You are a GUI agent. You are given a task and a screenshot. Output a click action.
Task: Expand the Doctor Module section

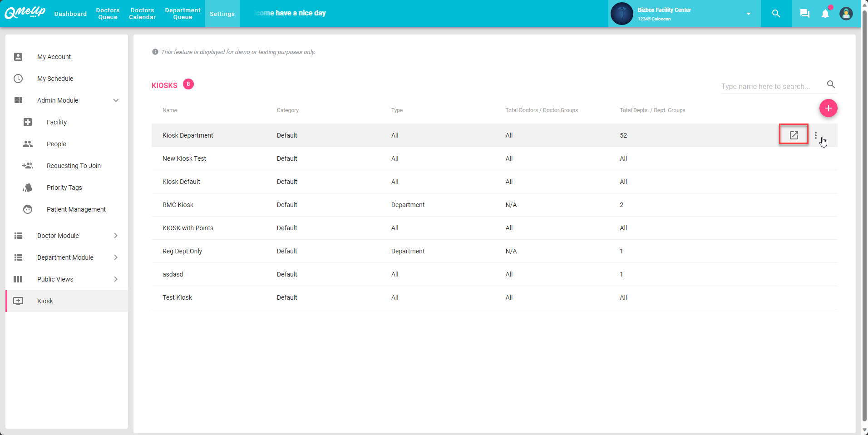point(116,236)
